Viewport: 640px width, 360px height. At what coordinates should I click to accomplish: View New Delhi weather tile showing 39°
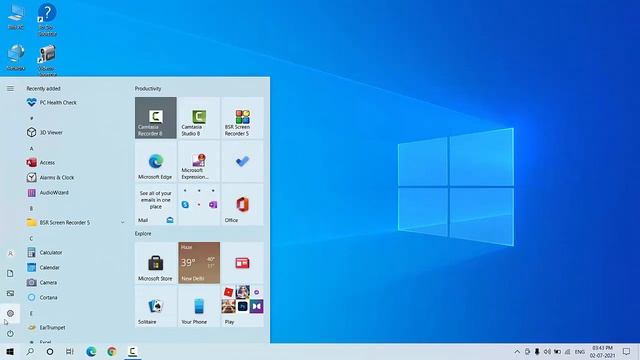199,263
